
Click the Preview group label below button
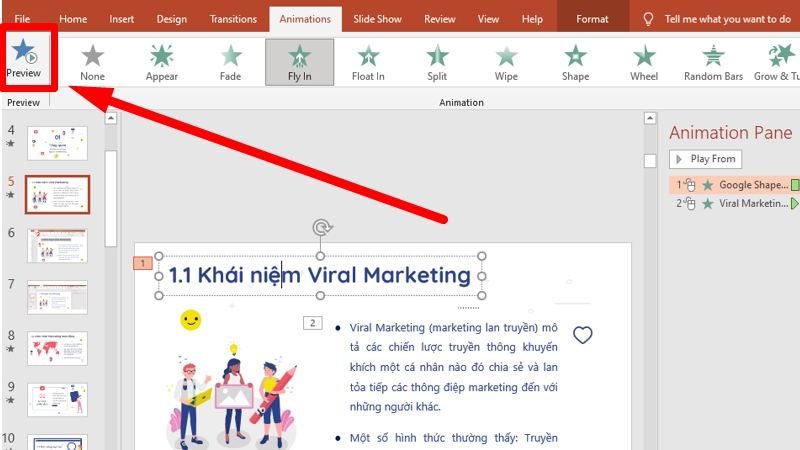coord(23,103)
